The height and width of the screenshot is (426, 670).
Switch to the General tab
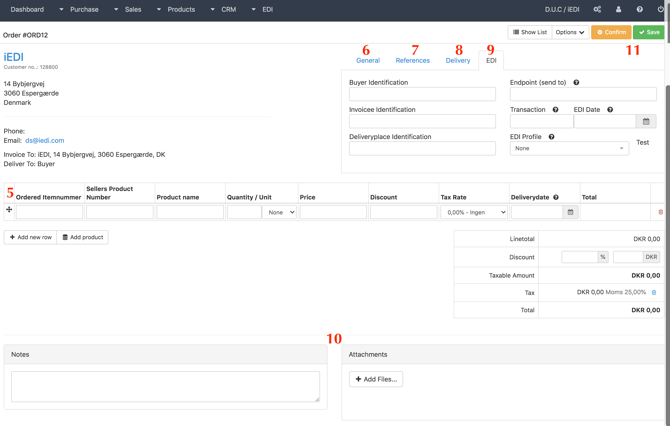(x=368, y=61)
